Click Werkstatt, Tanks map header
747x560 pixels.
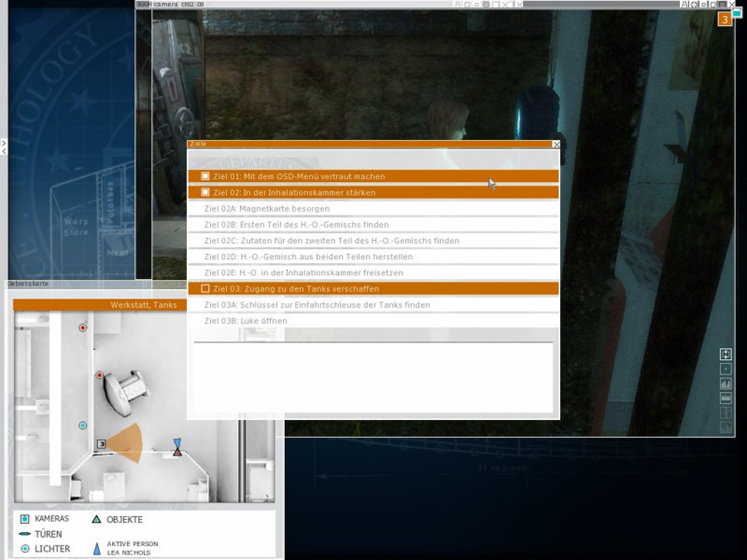coord(100,304)
